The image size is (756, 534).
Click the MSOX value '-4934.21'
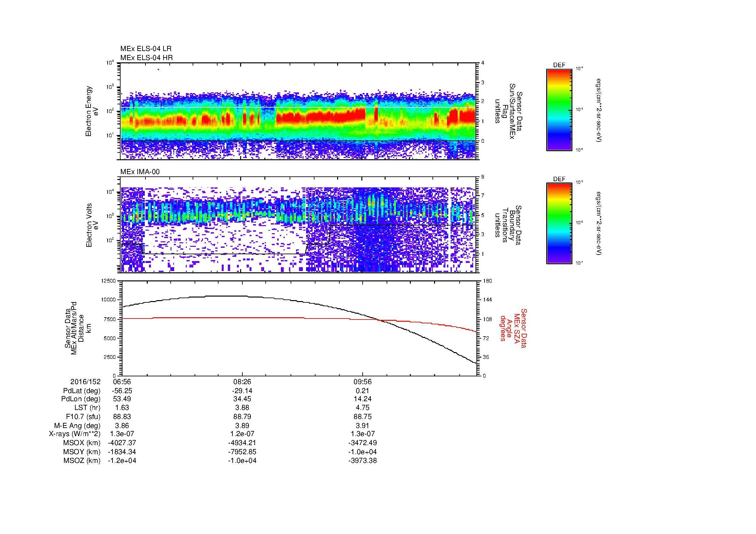242,443
